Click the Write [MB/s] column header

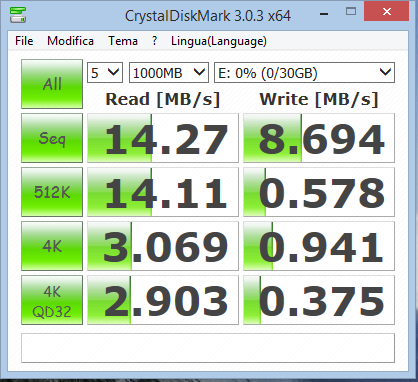319,99
